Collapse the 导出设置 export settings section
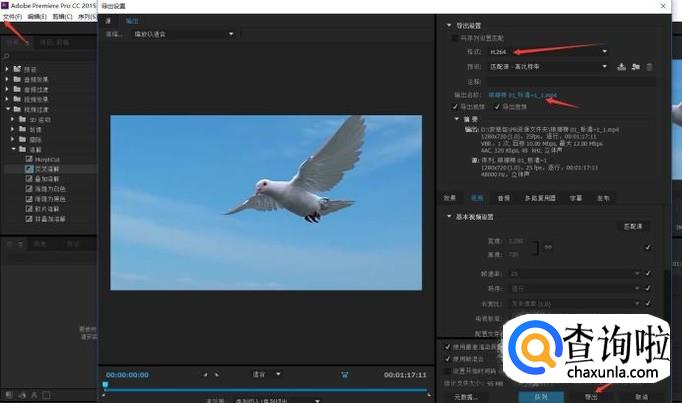 click(x=449, y=25)
